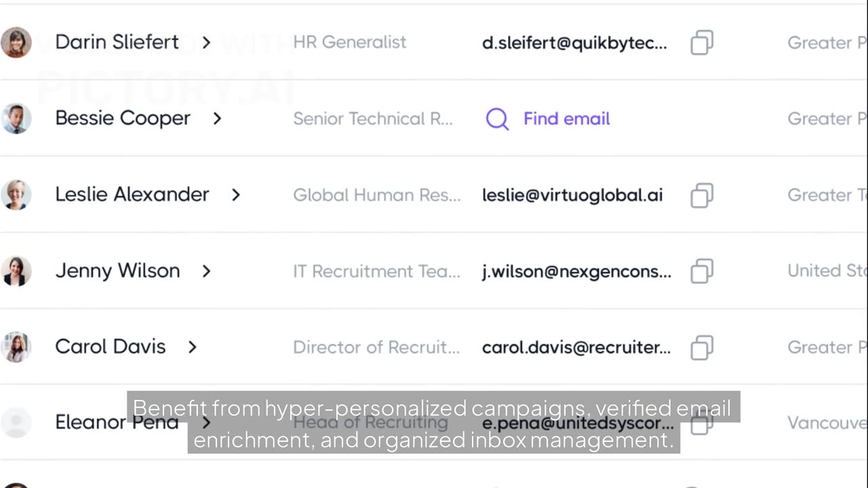Copy Leslie Alexander's email with copy icon
Viewport: 868px width, 488px height.
point(702,195)
